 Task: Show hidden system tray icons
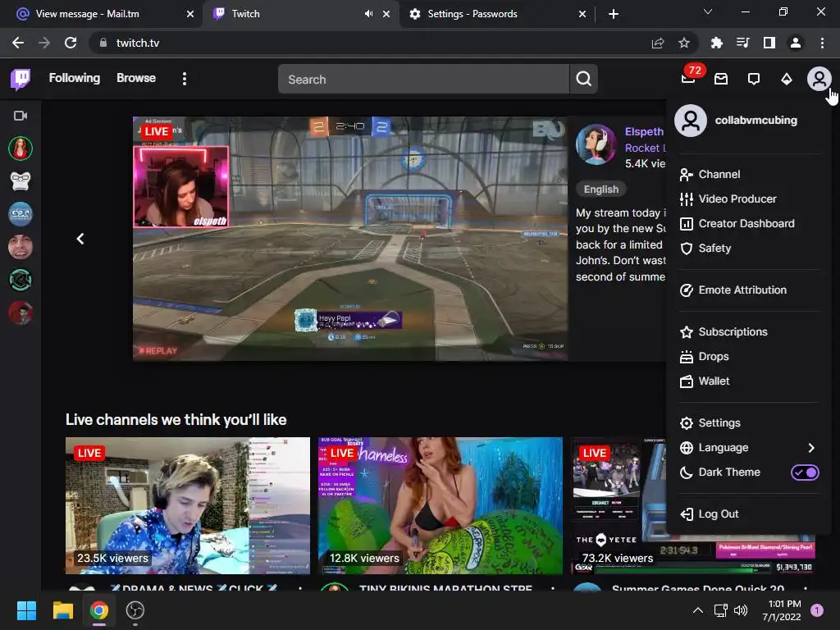697,610
